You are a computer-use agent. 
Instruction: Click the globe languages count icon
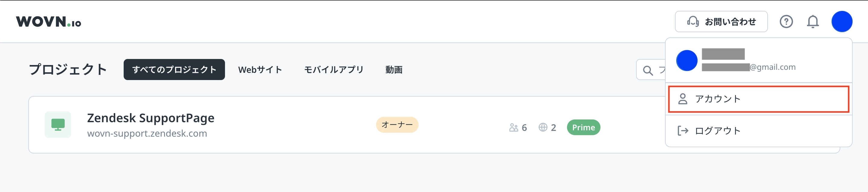pyautogui.click(x=543, y=127)
